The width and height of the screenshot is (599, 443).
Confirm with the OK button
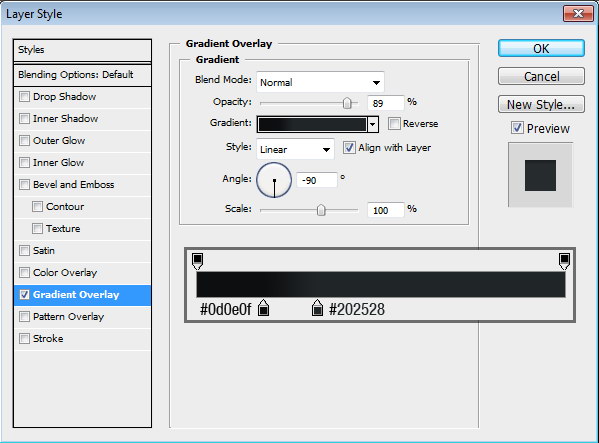pyautogui.click(x=541, y=49)
